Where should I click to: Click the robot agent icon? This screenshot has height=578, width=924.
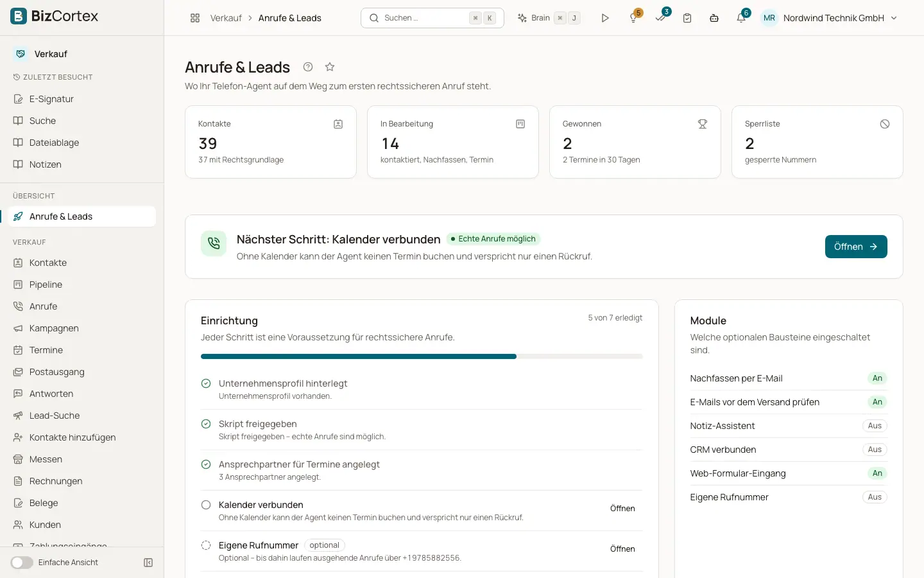[x=714, y=18]
